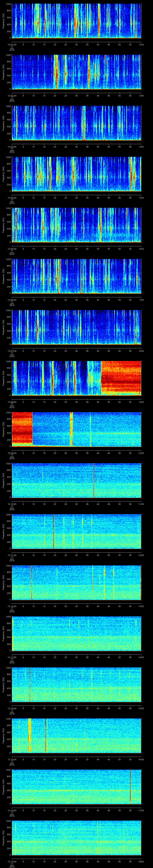Viewport: 153px width, 868px height.
Task: Open the spectrogram panel starting at 12:06:00
Action: (76, 276)
